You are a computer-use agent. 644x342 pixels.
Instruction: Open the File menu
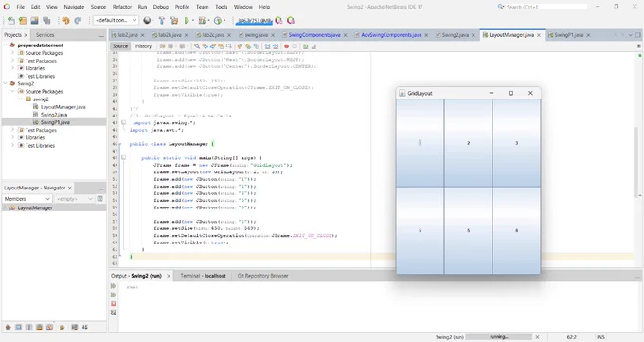pyautogui.click(x=21, y=7)
